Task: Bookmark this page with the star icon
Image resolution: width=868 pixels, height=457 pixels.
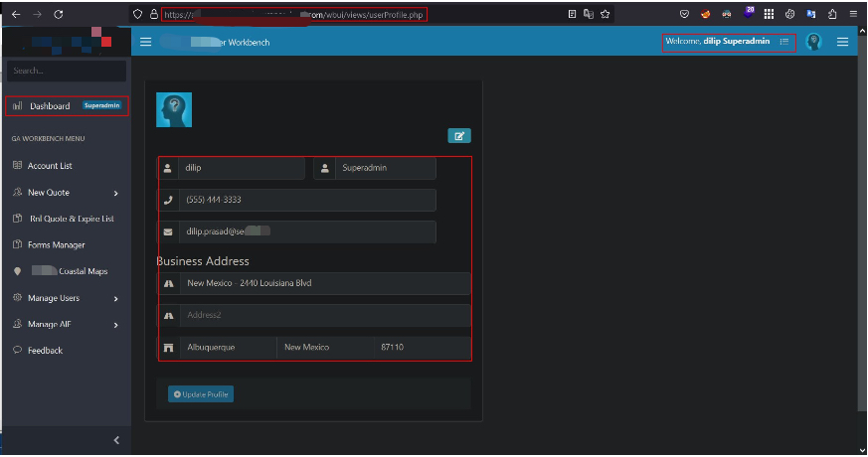Action: coord(605,15)
